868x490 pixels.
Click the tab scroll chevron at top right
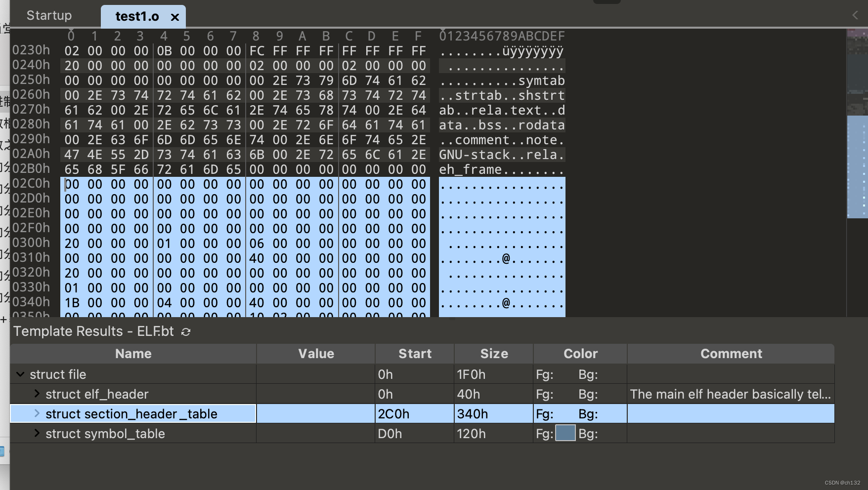(855, 15)
